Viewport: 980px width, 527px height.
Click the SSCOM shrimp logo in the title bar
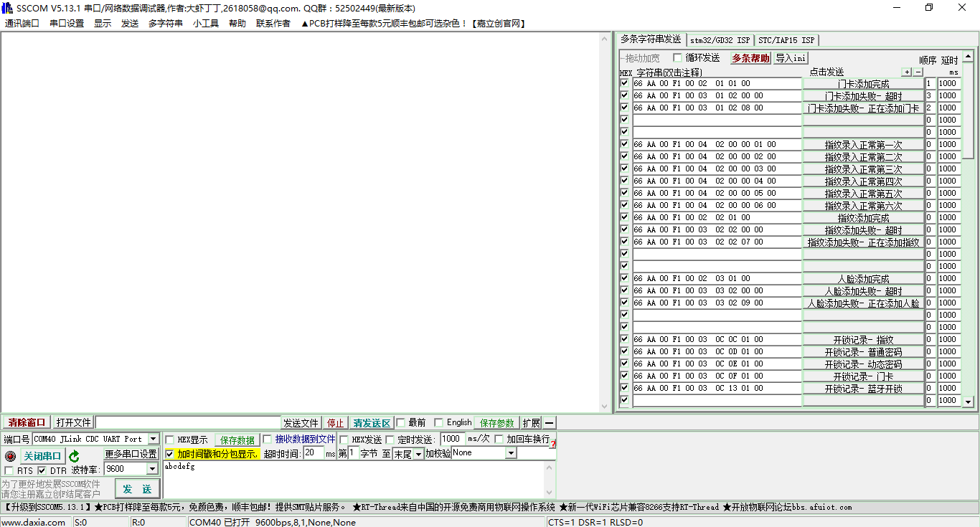pyautogui.click(x=7, y=8)
